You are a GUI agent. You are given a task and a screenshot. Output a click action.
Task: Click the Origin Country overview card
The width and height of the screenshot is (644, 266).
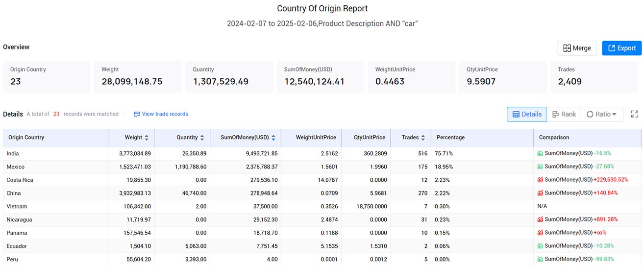pyautogui.click(x=47, y=77)
